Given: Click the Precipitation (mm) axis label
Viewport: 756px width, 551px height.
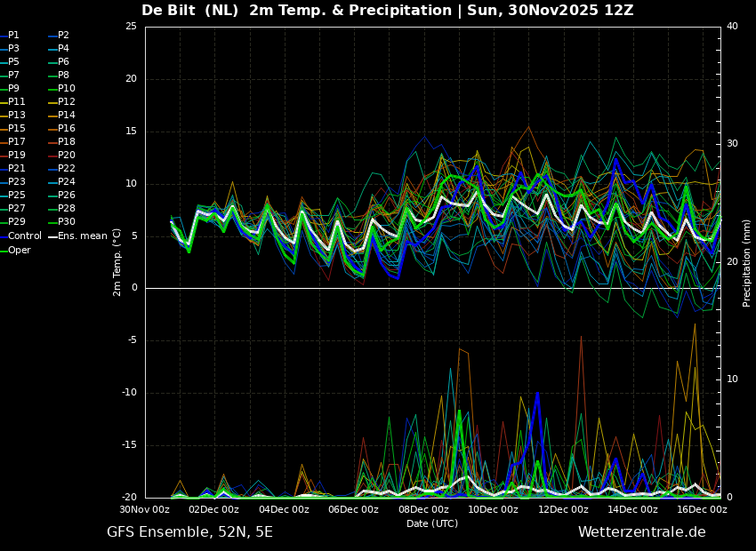Looking at the screenshot, I should [x=747, y=262].
